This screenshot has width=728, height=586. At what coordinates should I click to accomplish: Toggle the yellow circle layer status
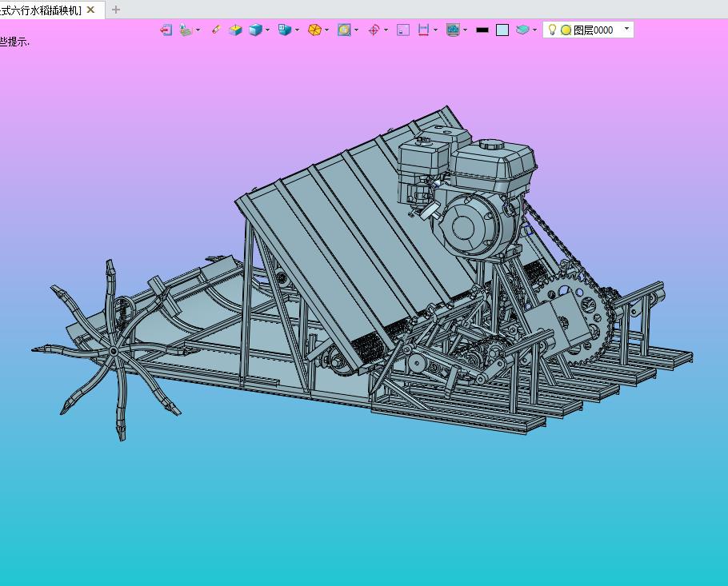pos(566,30)
